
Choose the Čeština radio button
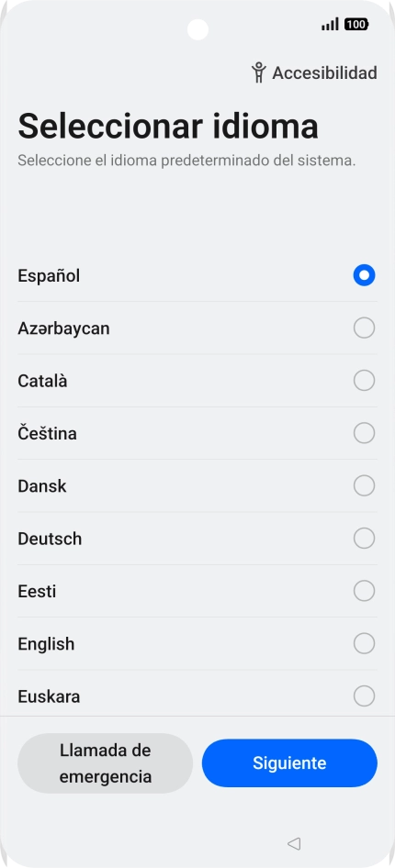pos(364,433)
